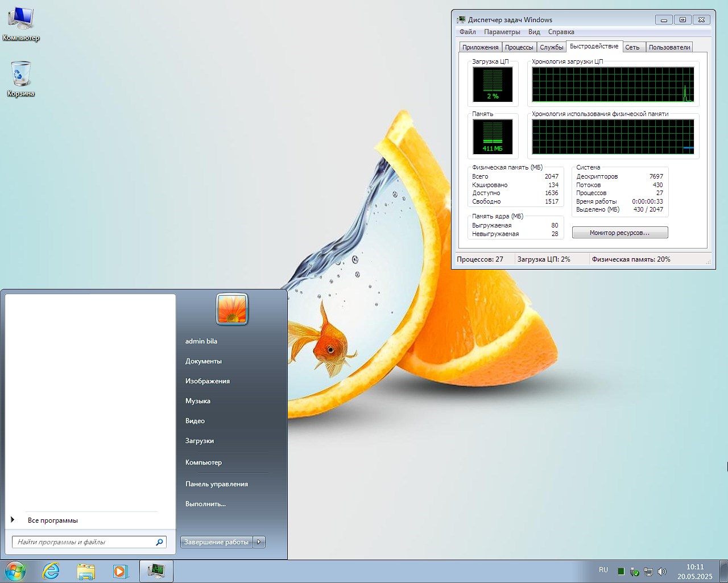The image size is (728, 583).
Task: Open Видео from Start menu
Action: pyautogui.click(x=195, y=421)
